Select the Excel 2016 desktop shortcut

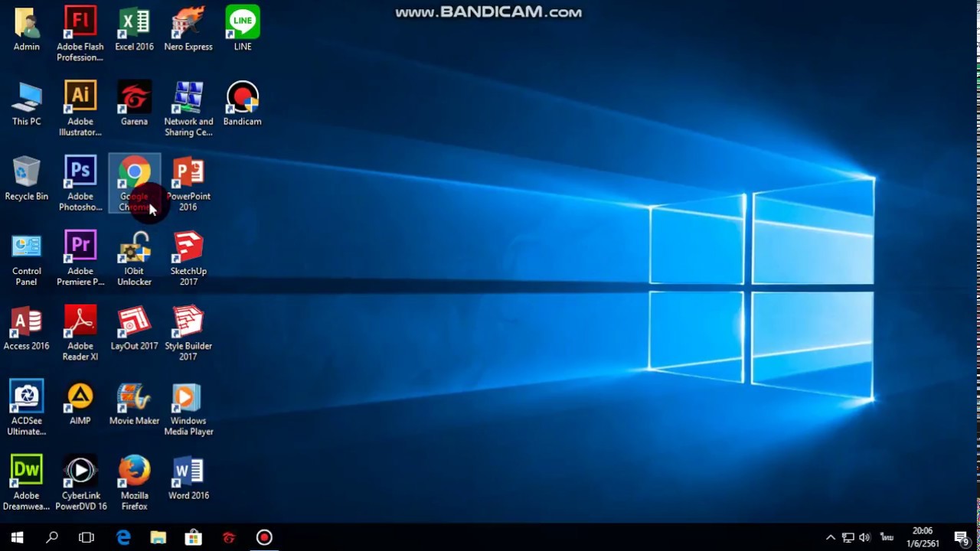(134, 29)
